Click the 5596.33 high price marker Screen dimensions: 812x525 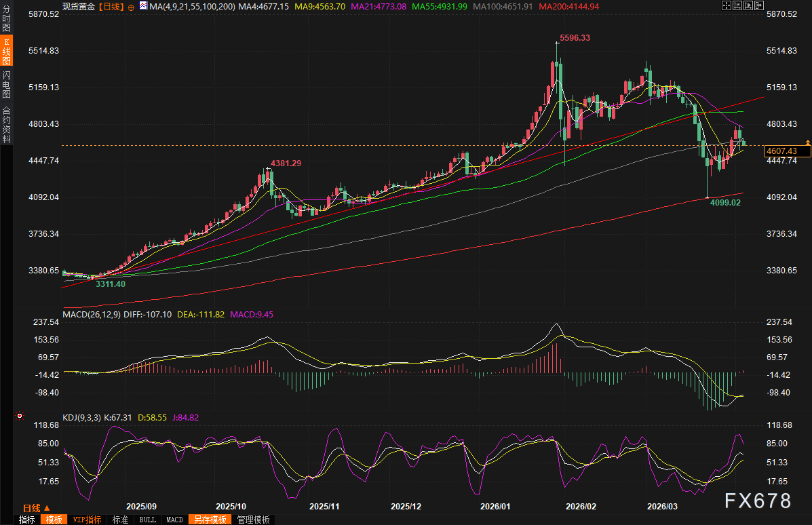pos(575,38)
